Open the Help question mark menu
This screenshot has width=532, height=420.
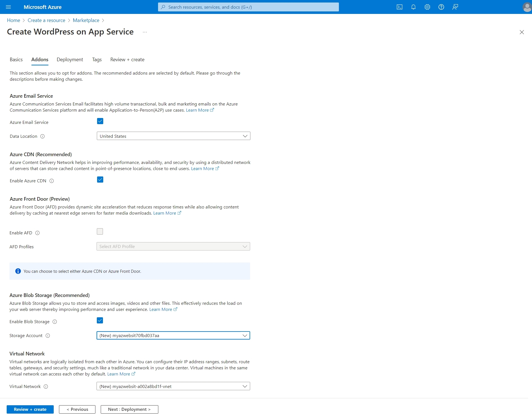[441, 7]
